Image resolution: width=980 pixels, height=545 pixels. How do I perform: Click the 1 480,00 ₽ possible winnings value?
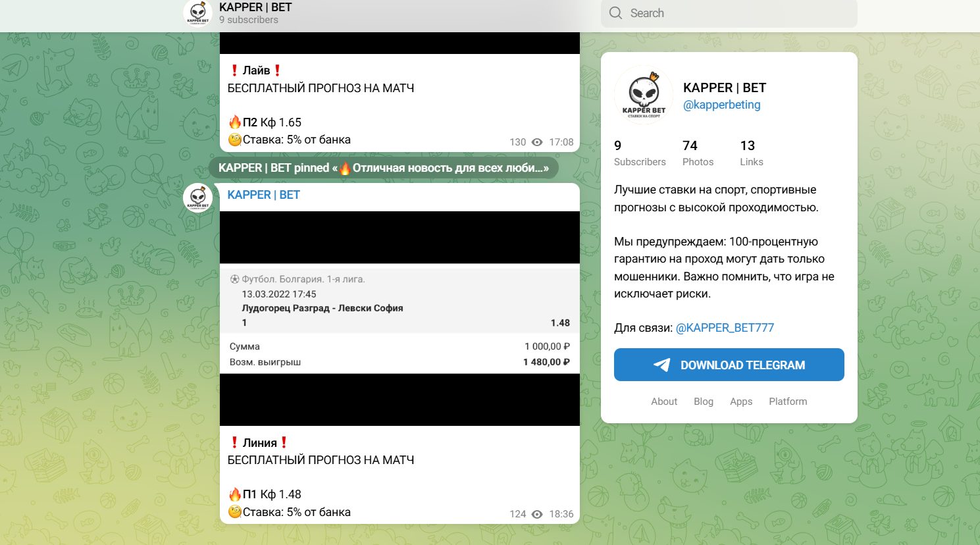(x=546, y=362)
